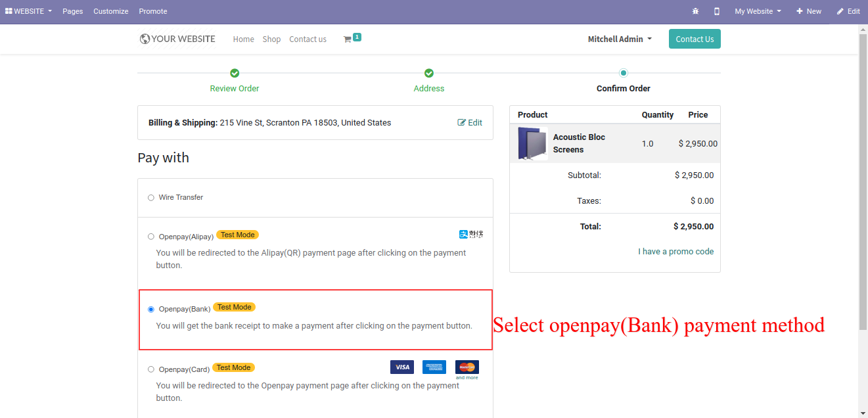
Task: Select the Openpay(Alipay) radio button
Action: 151,237
